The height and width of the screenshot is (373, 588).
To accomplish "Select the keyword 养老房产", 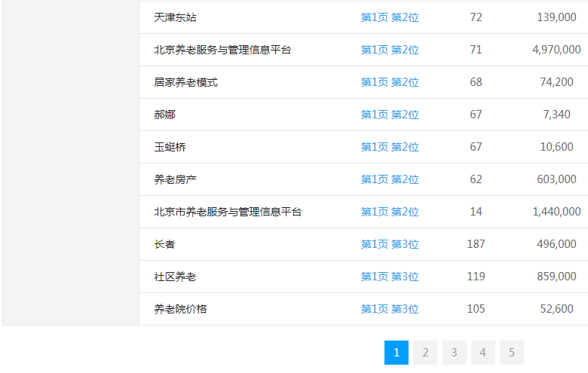I will pos(176,179).
